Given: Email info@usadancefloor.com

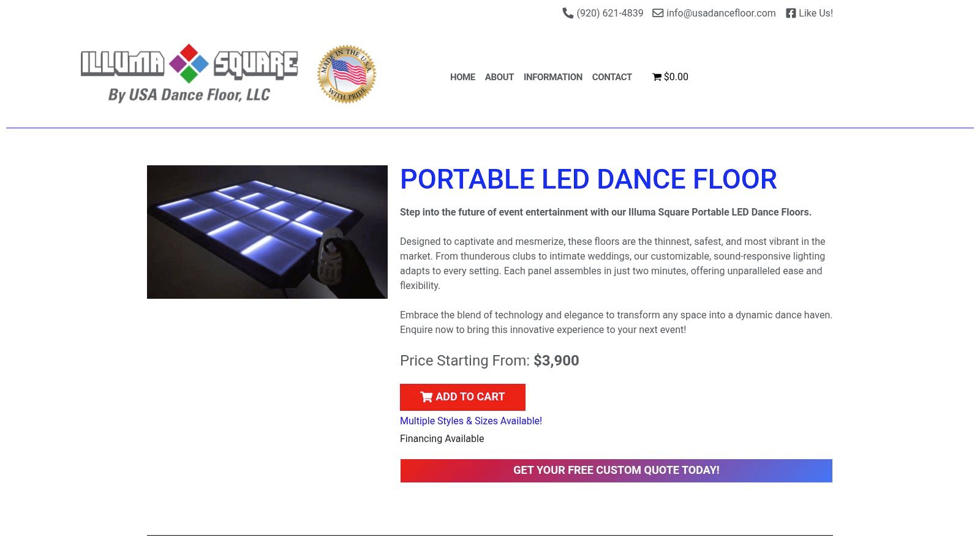Looking at the screenshot, I should pyautogui.click(x=720, y=13).
